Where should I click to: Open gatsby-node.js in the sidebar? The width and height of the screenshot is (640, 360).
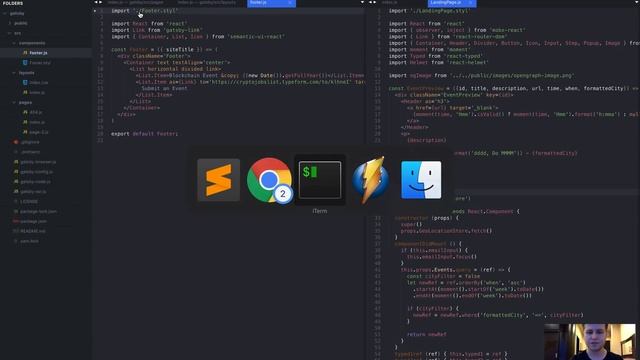pos(36,182)
